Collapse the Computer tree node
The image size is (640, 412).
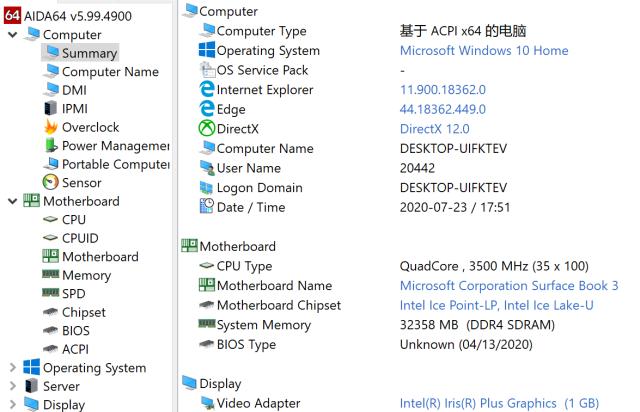pyautogui.click(x=13, y=35)
